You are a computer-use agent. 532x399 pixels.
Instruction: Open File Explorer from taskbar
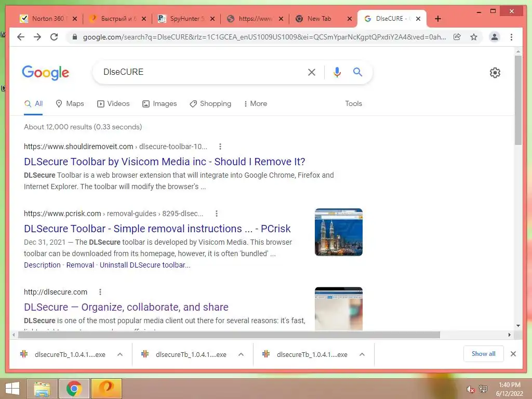(x=42, y=389)
